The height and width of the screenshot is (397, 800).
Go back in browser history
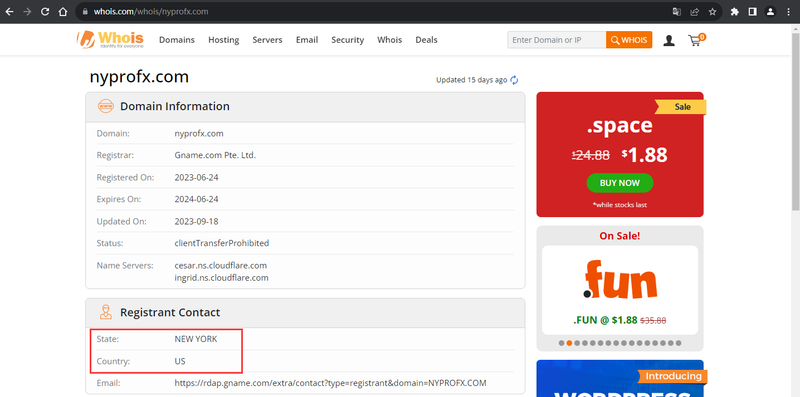(9, 11)
